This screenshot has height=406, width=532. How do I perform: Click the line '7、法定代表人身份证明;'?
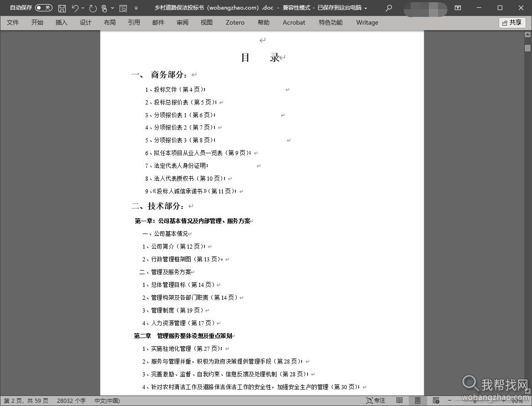[x=177, y=166]
